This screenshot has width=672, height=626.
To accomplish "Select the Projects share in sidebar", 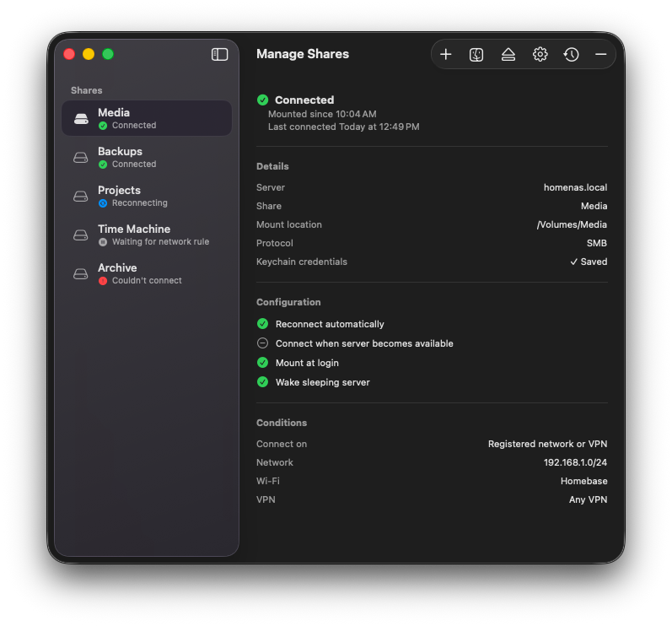I will (x=147, y=196).
